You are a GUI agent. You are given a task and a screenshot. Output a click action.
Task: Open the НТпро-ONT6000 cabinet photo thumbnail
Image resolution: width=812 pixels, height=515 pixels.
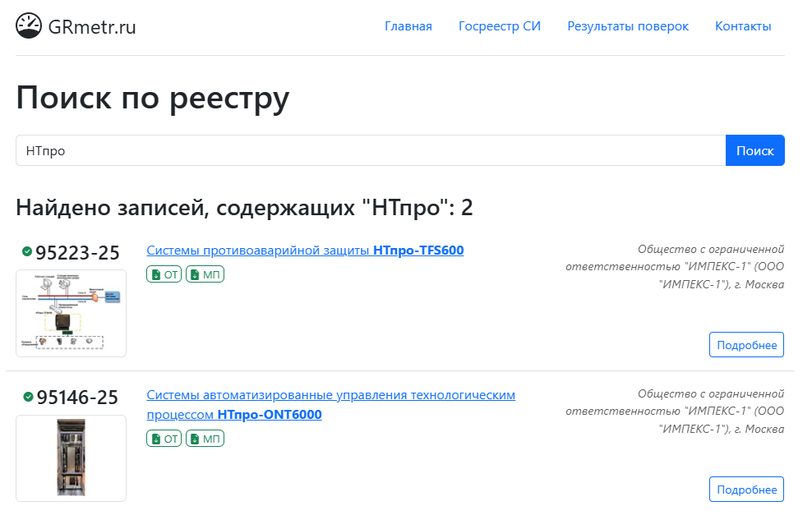pos(71,458)
